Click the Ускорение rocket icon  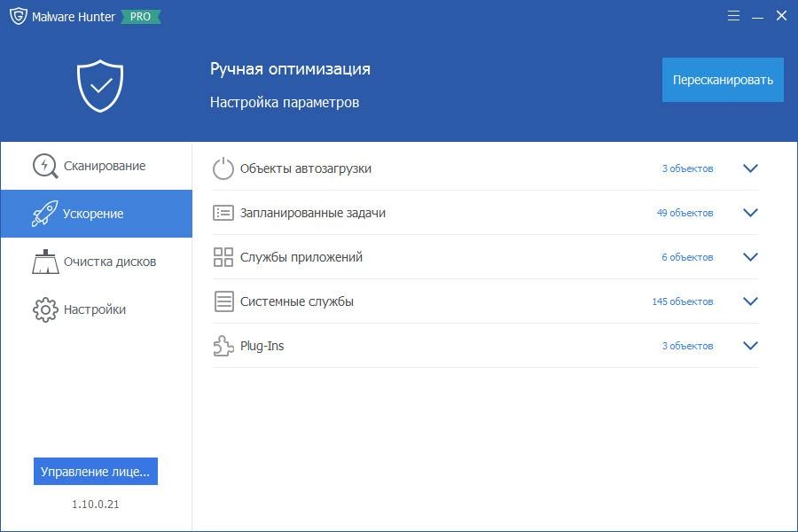45,214
